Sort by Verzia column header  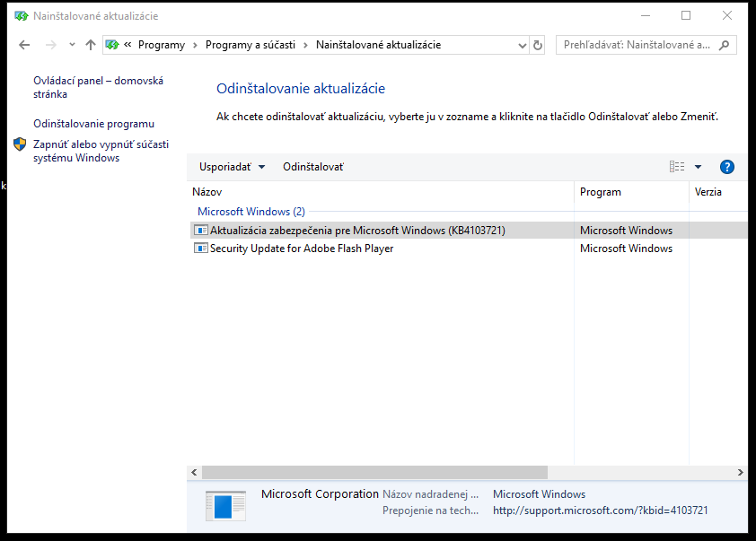point(718,192)
